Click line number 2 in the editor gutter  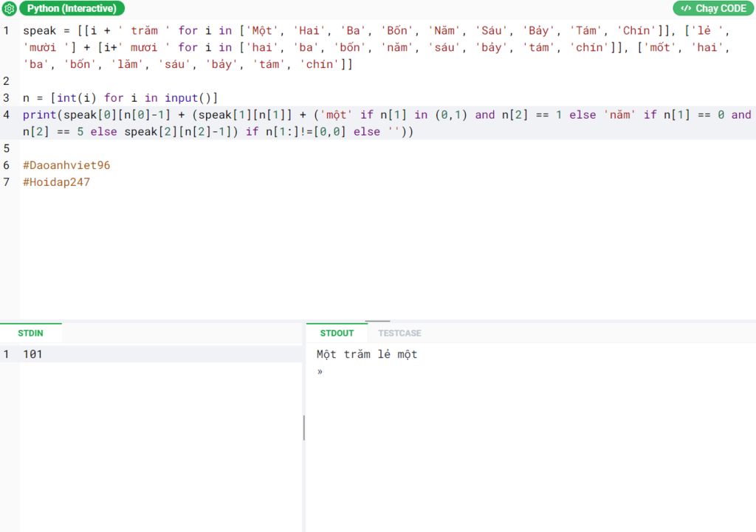[6, 81]
